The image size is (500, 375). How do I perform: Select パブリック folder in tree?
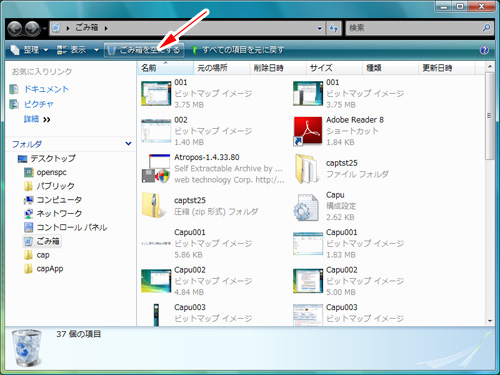click(55, 186)
